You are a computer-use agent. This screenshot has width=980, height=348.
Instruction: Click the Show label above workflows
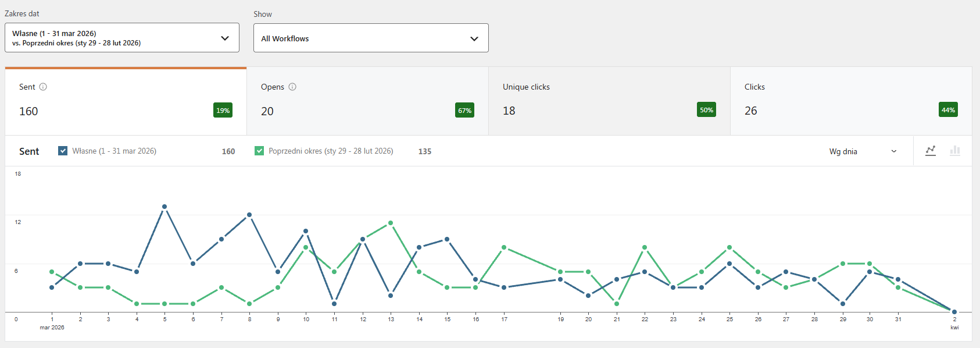263,14
